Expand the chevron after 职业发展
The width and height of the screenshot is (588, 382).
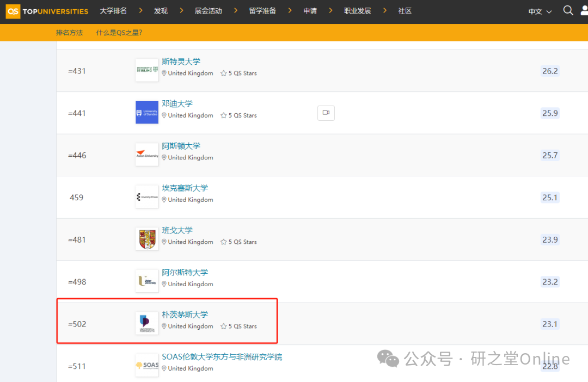point(385,10)
